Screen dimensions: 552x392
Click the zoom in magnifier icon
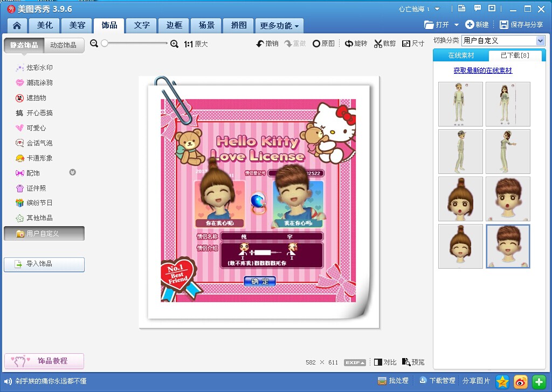tap(174, 44)
